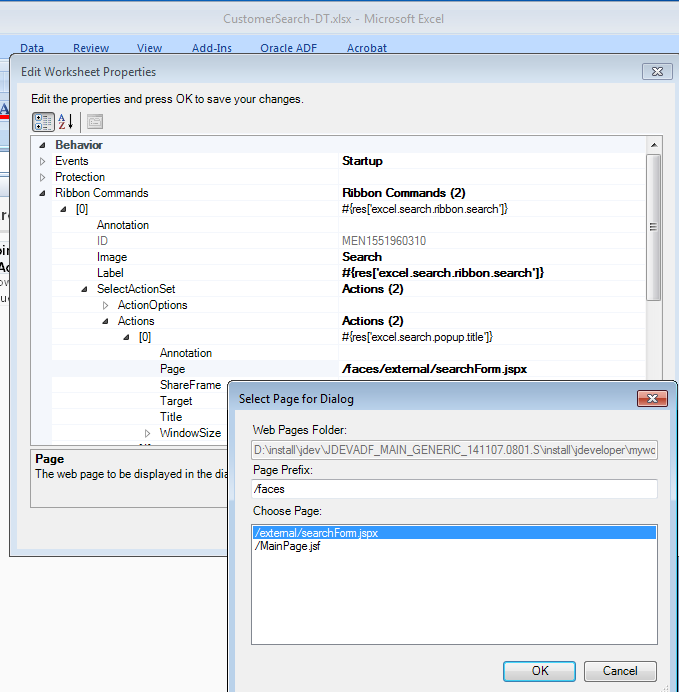Click the Web Pages Folder field
679x692 pixels.
[x=454, y=450]
